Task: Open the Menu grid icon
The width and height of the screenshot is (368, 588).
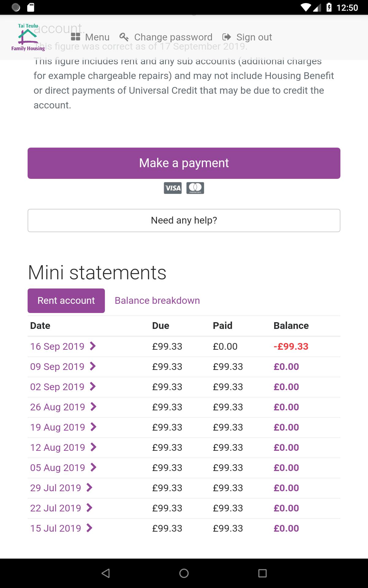Action: 75,37
